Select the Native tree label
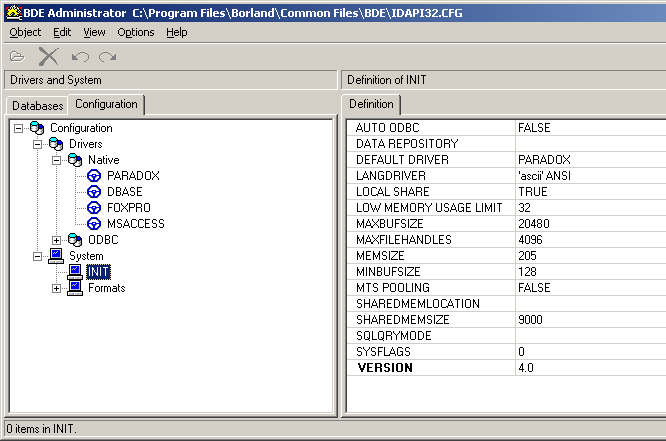The height and width of the screenshot is (441, 666). tap(104, 160)
